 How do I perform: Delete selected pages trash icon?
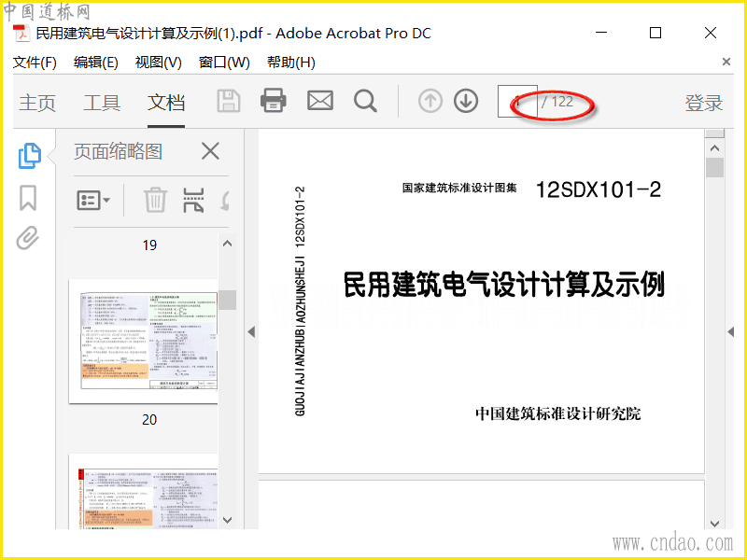click(155, 200)
